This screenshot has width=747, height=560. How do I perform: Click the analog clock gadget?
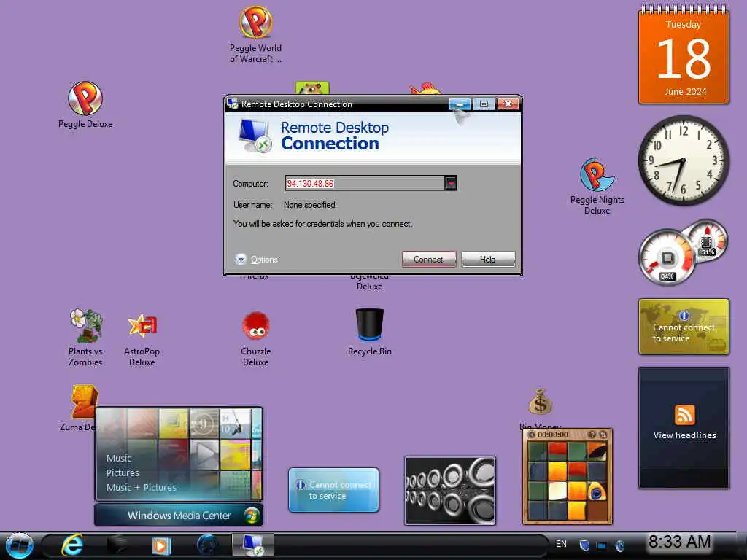[x=684, y=161]
